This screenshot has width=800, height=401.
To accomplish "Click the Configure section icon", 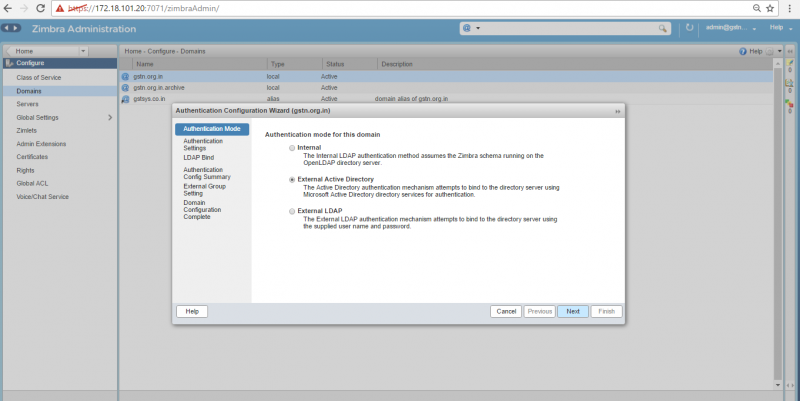I will coord(9,63).
